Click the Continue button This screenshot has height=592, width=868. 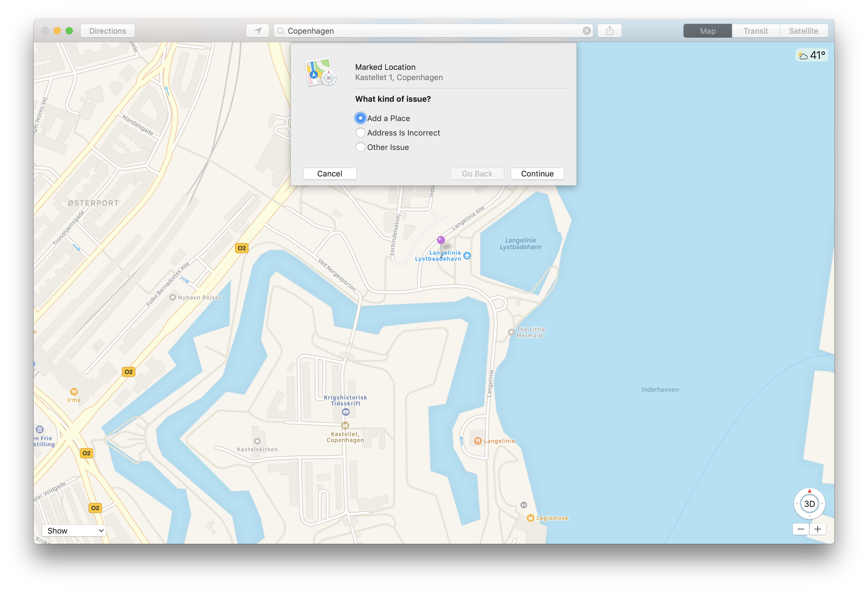click(538, 173)
